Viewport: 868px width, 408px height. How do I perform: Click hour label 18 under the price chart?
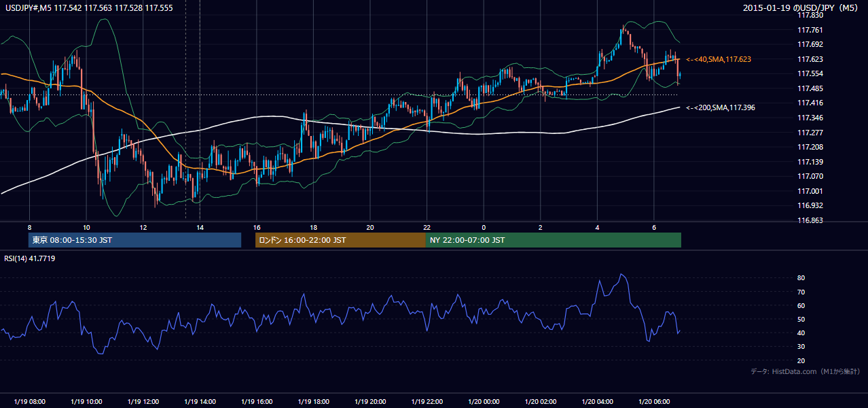(313, 226)
